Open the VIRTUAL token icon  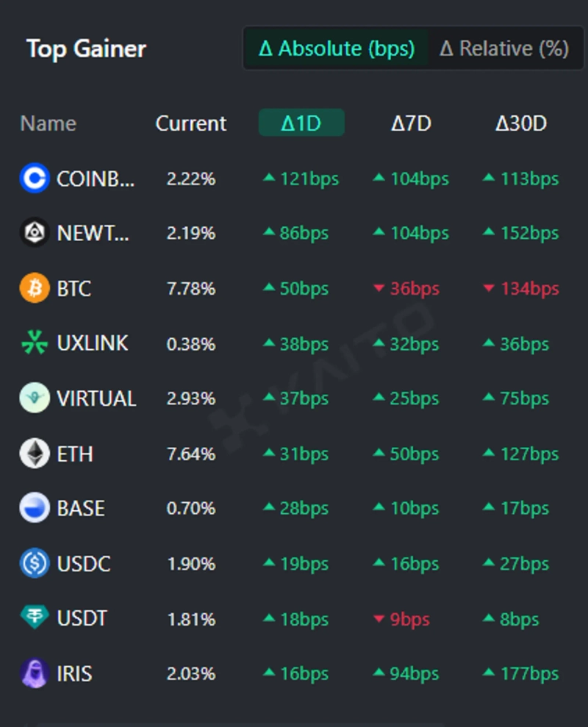click(35, 398)
